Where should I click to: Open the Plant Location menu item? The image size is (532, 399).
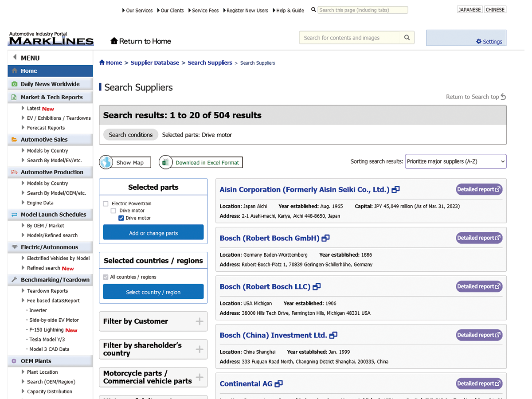43,372
